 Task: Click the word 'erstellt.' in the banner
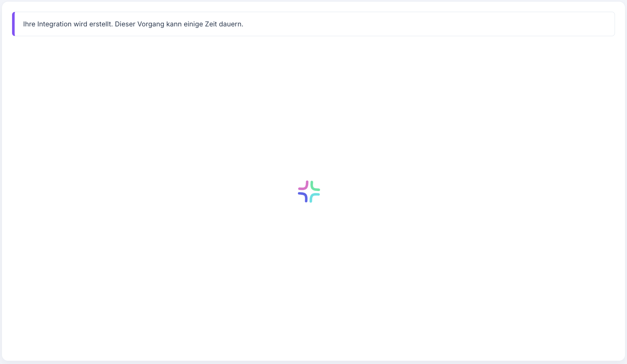coord(101,24)
